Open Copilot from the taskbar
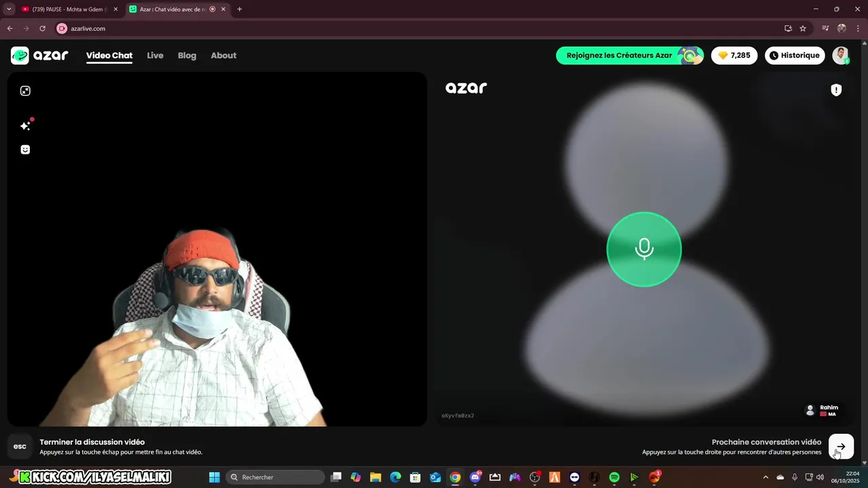 356,477
